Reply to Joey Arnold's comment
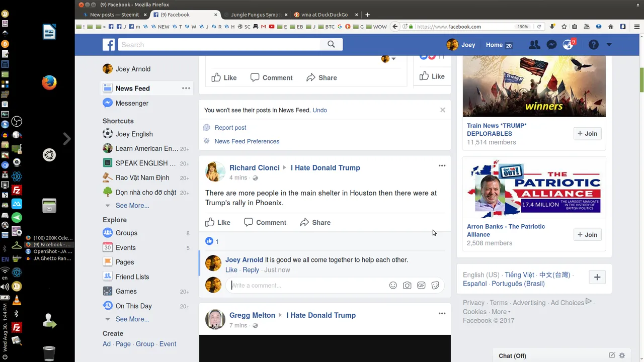The image size is (644, 362). (251, 270)
